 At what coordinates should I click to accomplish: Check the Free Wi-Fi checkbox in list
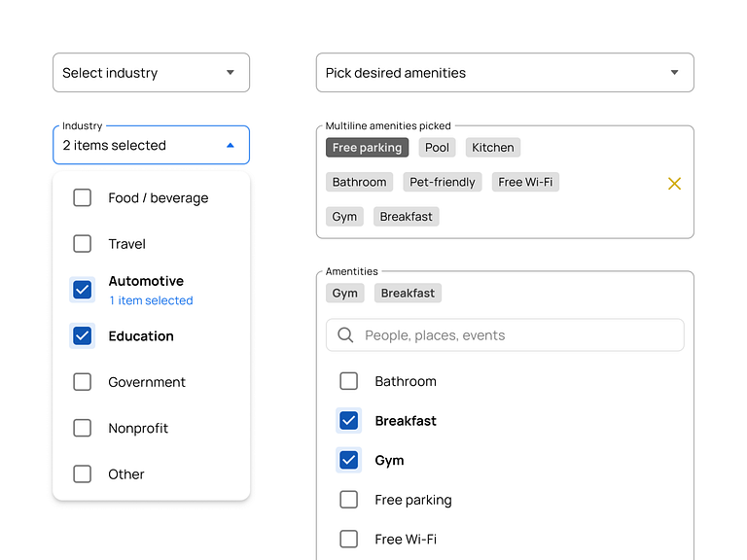point(348,540)
